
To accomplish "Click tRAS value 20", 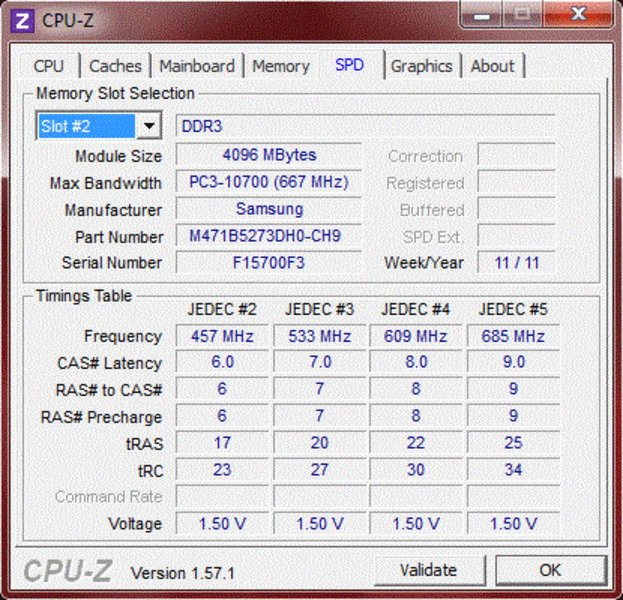I will point(319,443).
